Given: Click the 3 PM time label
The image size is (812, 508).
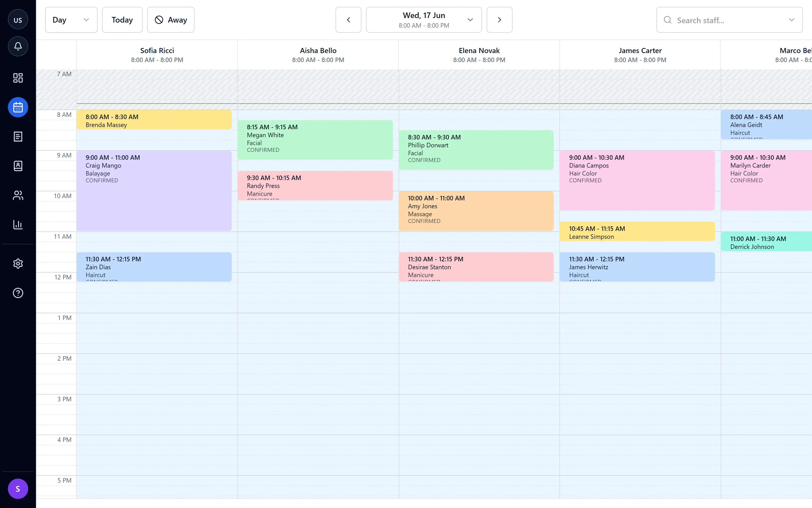Looking at the screenshot, I should [64, 399].
